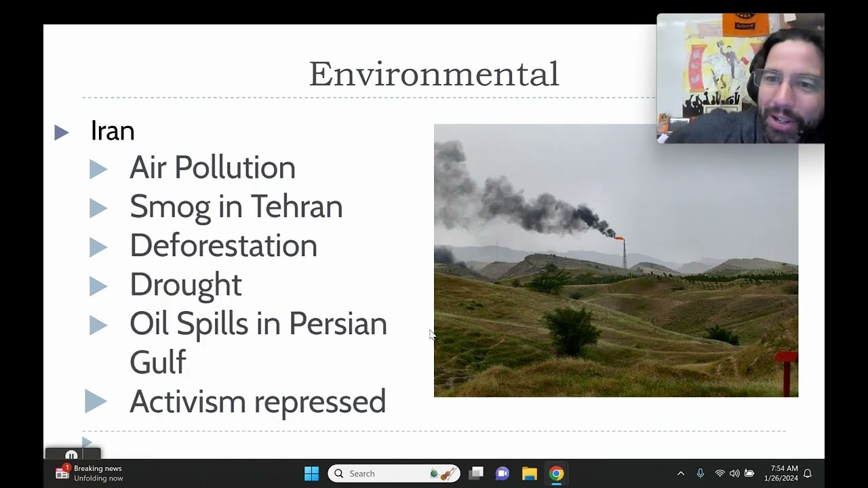The width and height of the screenshot is (868, 488).
Task: Click 'Oil Spills in Persian Gulf' text
Action: (x=258, y=342)
